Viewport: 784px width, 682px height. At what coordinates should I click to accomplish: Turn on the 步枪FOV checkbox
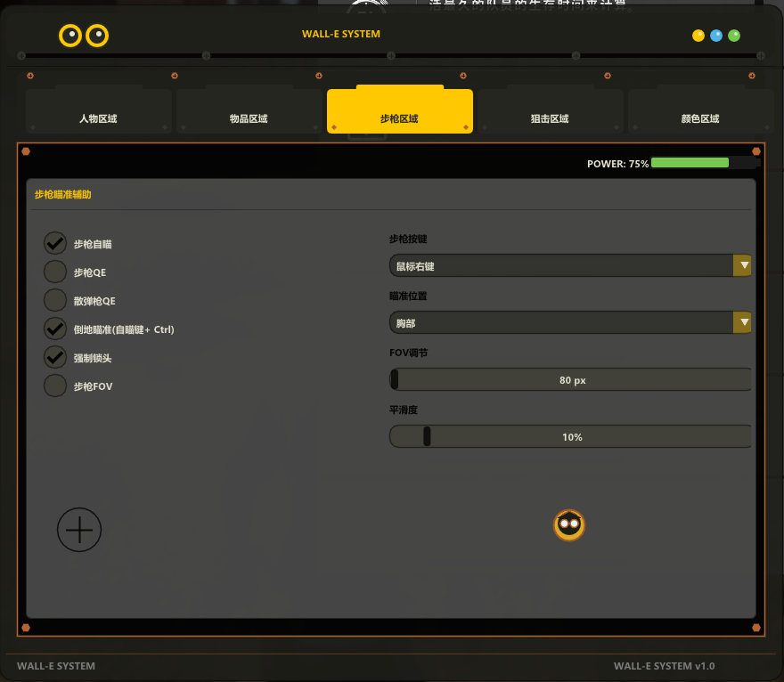[x=55, y=386]
